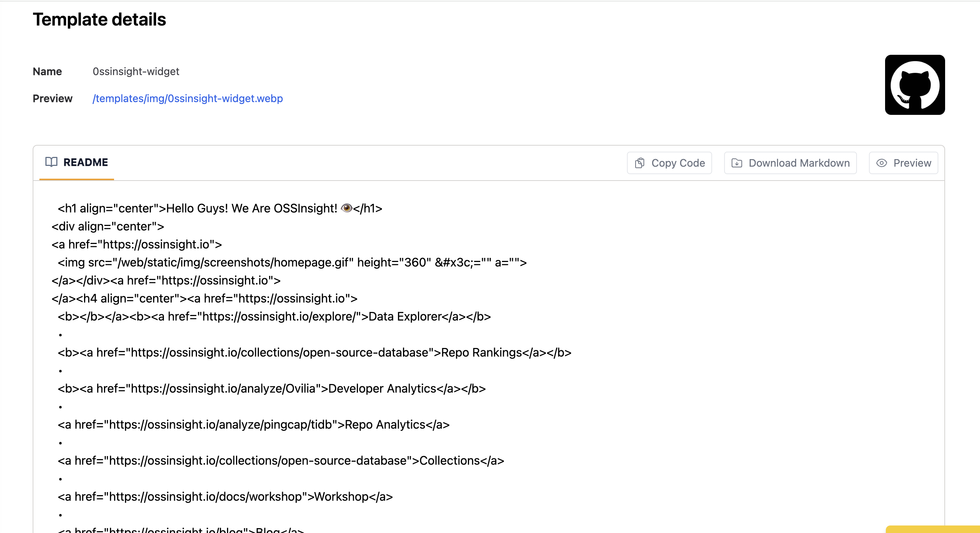
Task: Click the Repo Analytics code line
Action: click(x=254, y=425)
